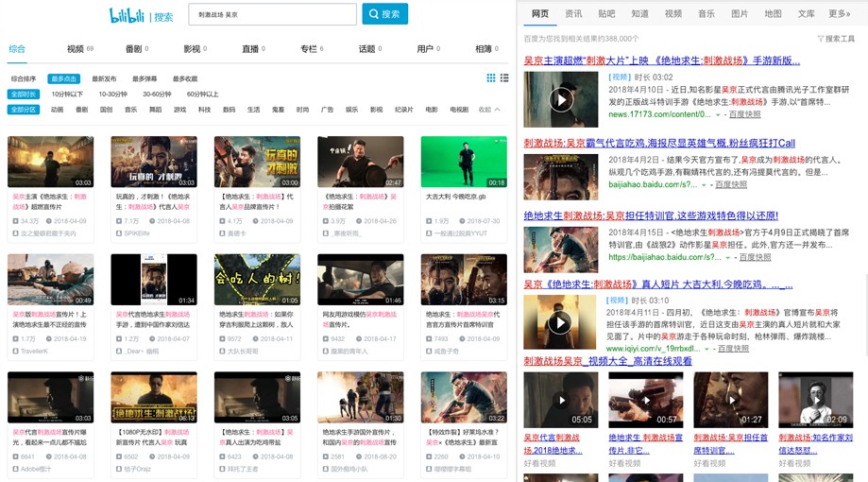Open the 相簿 tab
The height and width of the screenshot is (482, 868).
486,49
